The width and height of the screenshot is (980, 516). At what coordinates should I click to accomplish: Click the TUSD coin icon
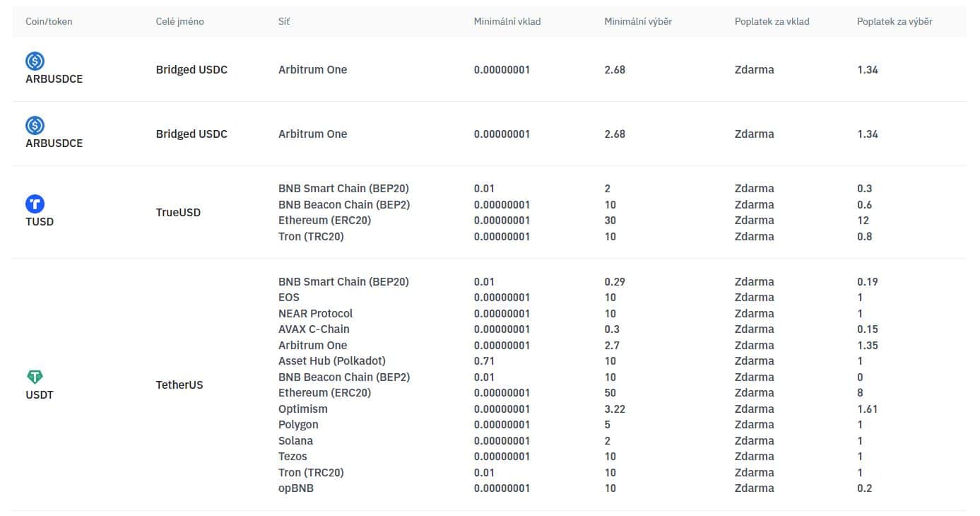pos(35,204)
